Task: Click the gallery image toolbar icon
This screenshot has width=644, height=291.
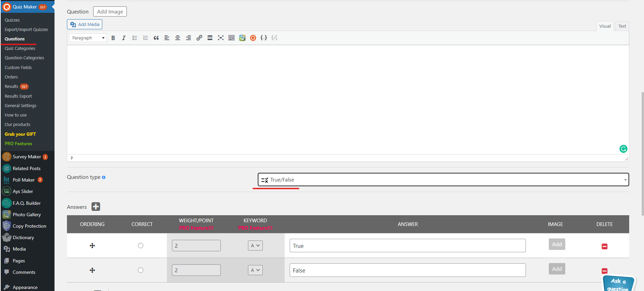Action: tap(242, 38)
